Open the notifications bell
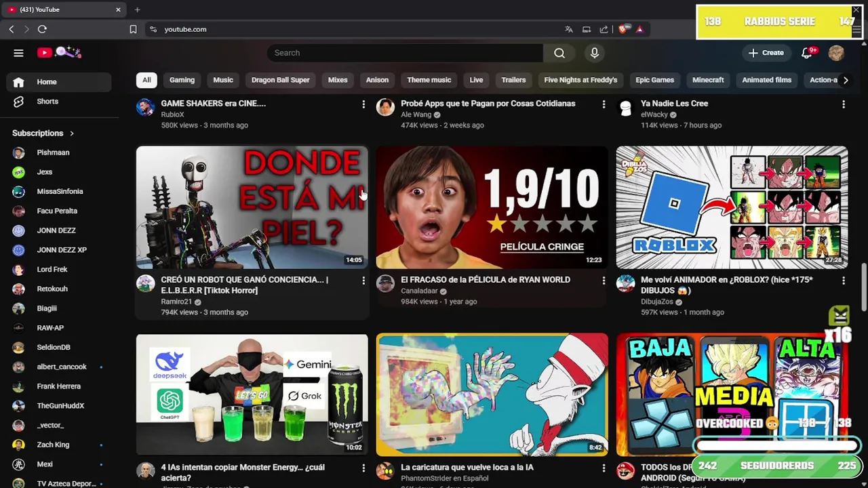Screen dimensions: 868x488 coord(807,53)
